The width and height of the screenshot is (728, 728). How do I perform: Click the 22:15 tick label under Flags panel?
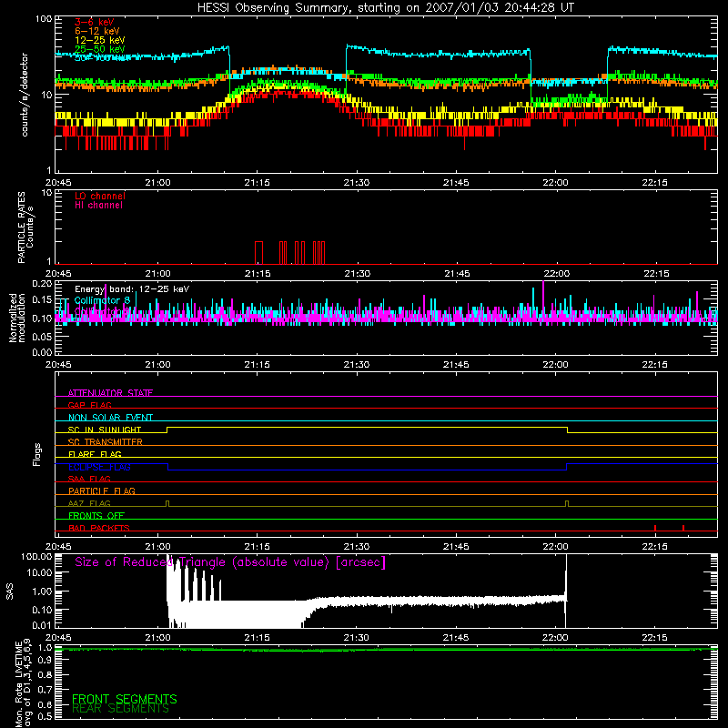[x=655, y=547]
